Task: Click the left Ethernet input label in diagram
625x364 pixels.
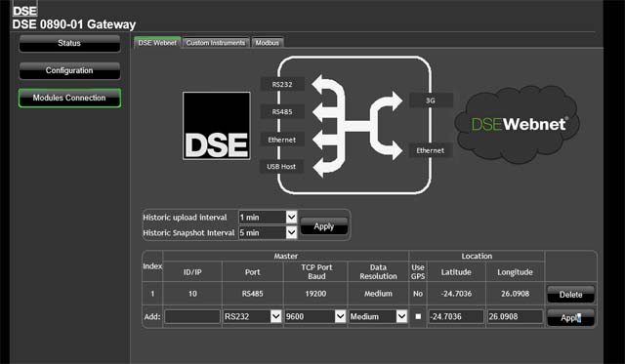Action: (x=282, y=140)
